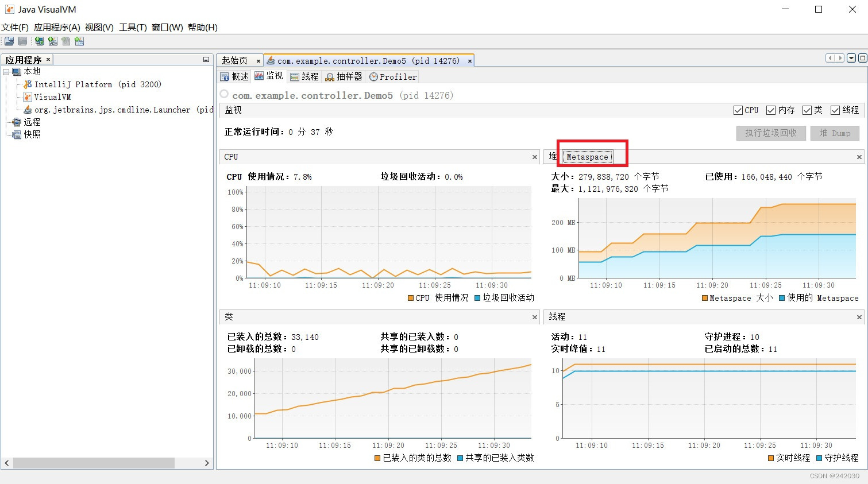
Task: Click the blue '使用的 Metaspace' legend swatch
Action: point(782,298)
